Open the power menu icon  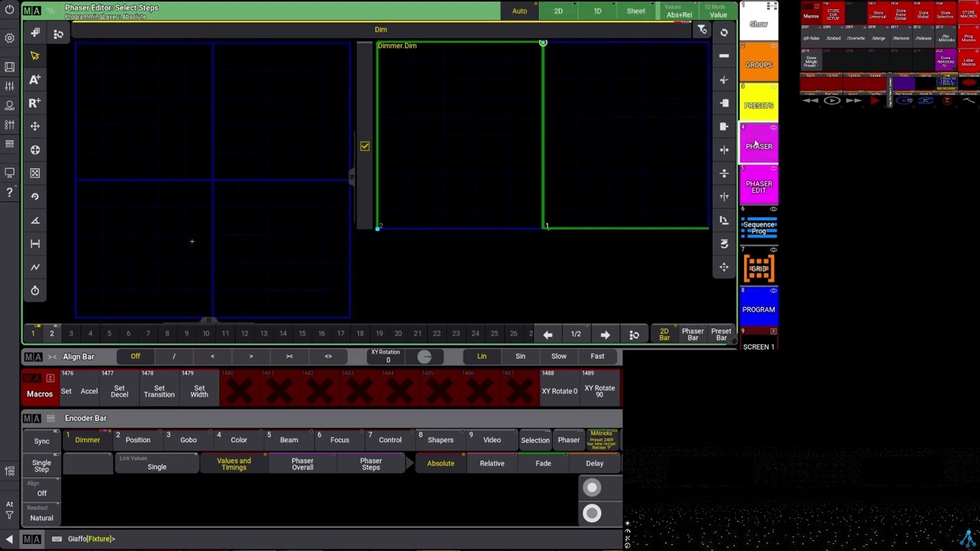point(9,11)
